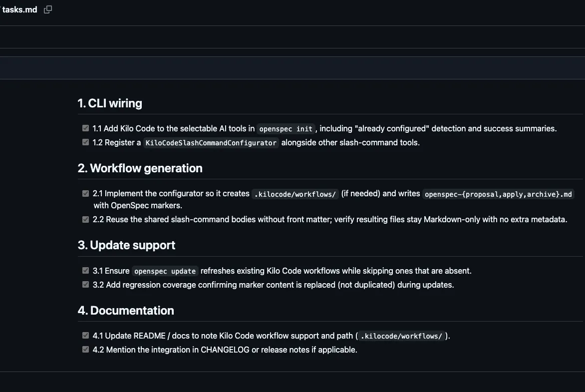
Task: Toggle checkbox 3.1 Ensure openspec update
Action: (x=86, y=271)
